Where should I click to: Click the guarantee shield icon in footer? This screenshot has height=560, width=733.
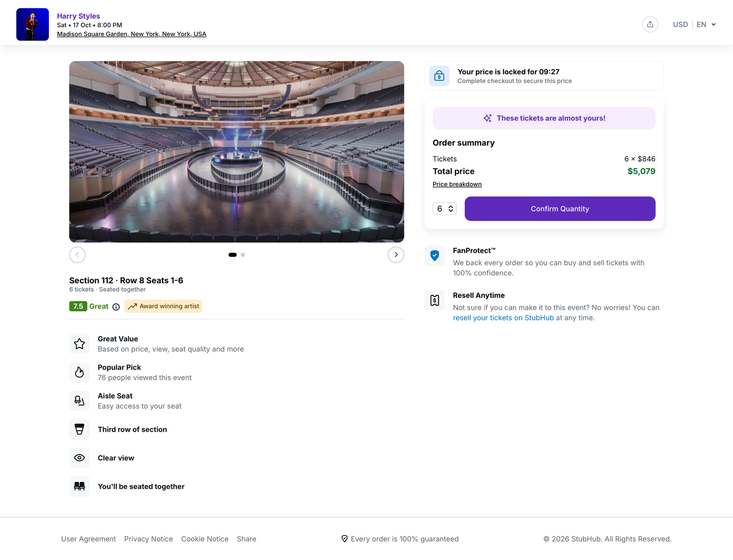[344, 539]
